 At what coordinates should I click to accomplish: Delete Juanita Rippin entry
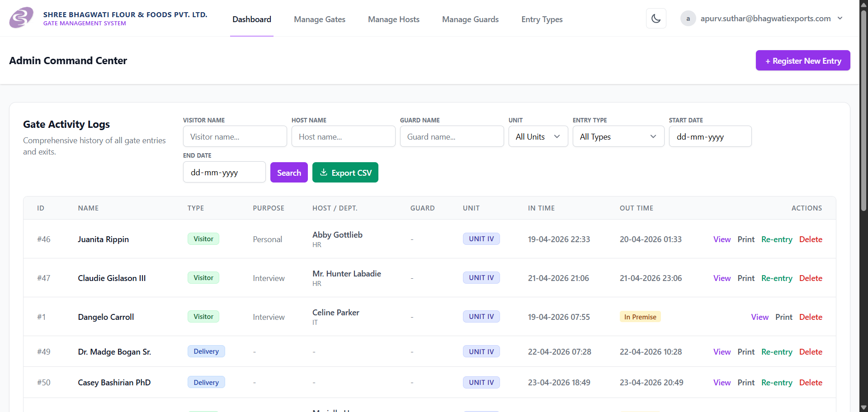click(811, 239)
